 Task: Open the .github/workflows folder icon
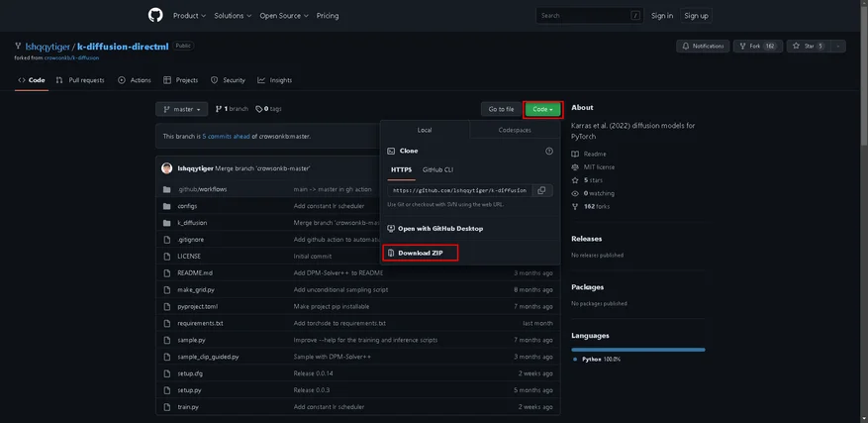pyautogui.click(x=166, y=189)
